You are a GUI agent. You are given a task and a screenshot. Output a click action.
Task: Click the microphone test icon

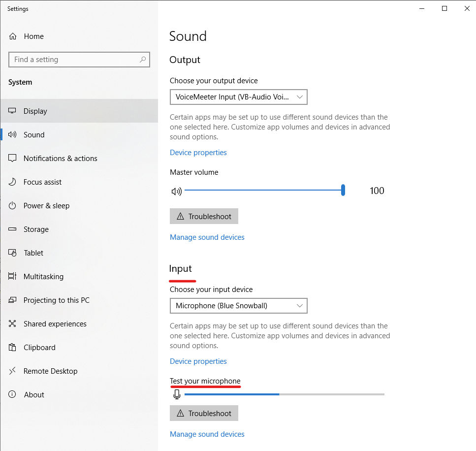click(x=177, y=394)
